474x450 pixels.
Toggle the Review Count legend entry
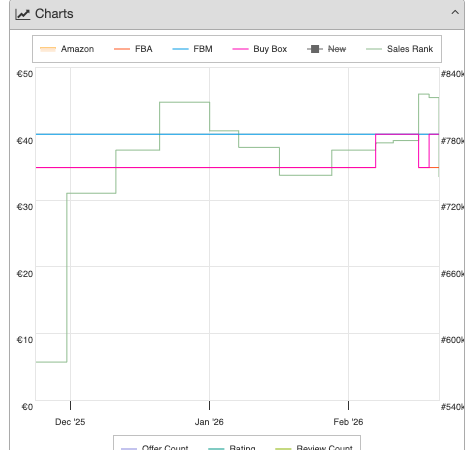314,447
